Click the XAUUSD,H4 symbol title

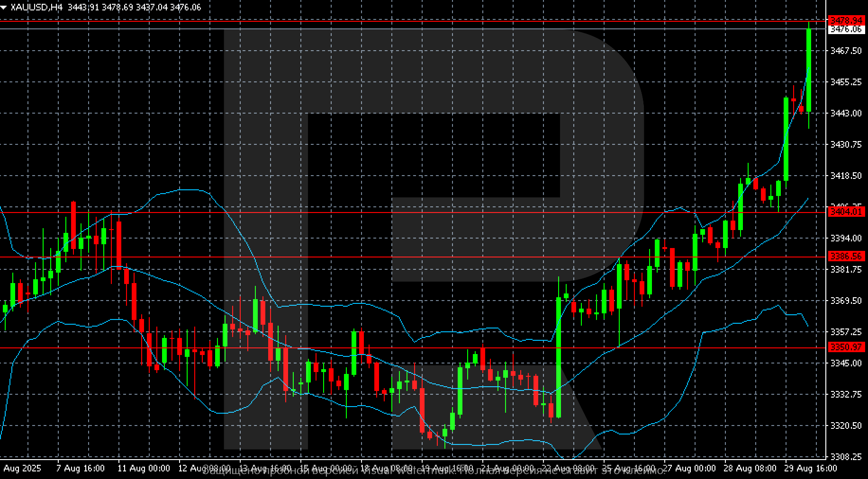tap(36, 8)
